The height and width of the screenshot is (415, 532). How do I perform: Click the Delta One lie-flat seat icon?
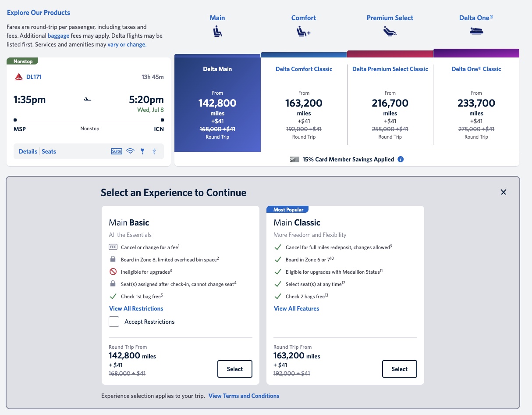(x=476, y=31)
